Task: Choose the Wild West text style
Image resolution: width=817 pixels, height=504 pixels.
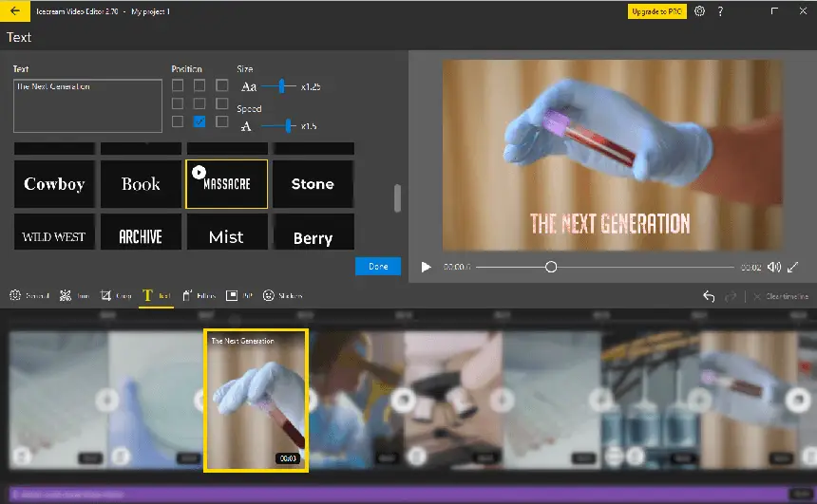Action: [54, 232]
